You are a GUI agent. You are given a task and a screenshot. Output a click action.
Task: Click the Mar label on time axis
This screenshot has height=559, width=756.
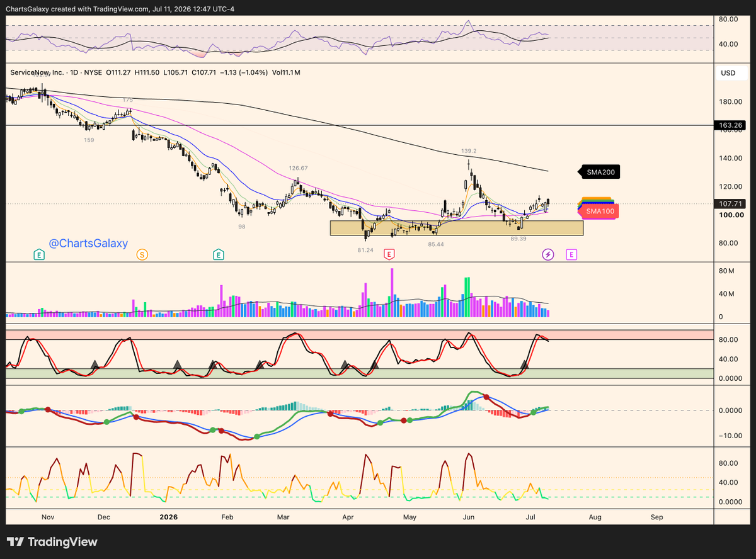(x=283, y=517)
